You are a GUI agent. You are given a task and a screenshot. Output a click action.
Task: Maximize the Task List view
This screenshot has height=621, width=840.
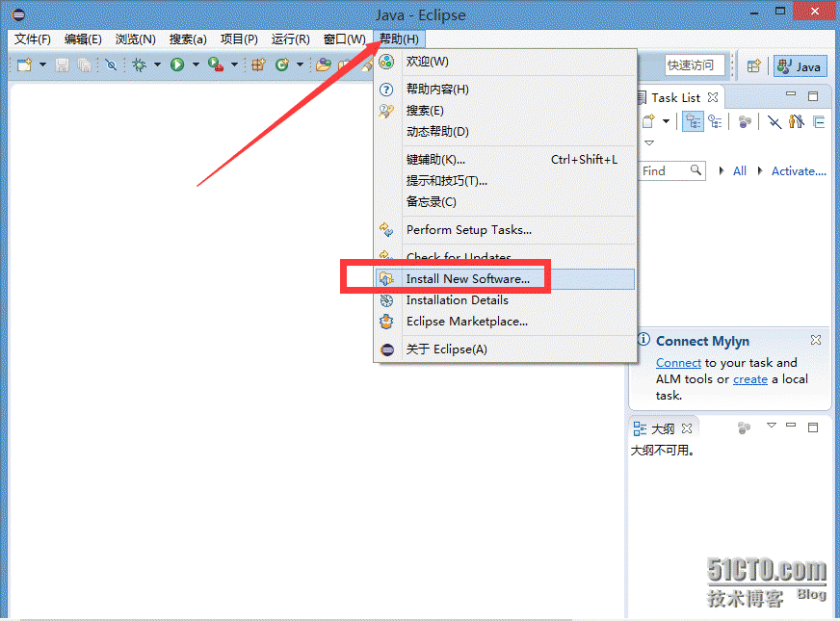pos(813,96)
